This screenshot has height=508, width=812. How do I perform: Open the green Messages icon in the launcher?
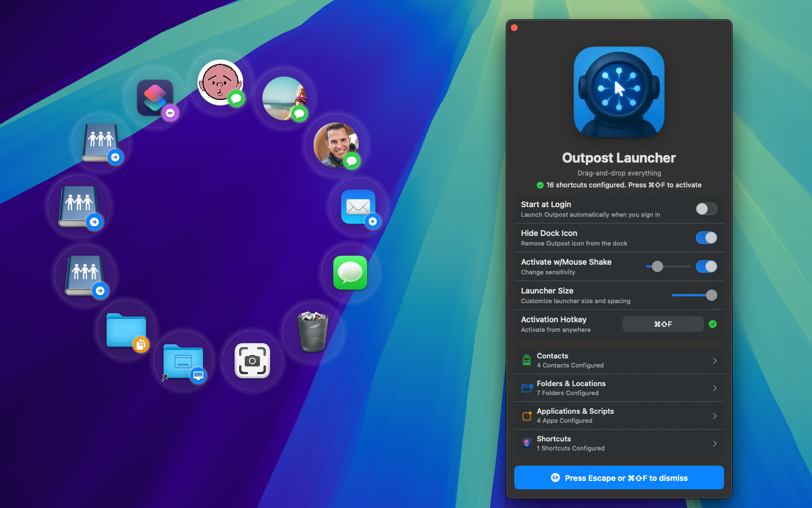pyautogui.click(x=350, y=273)
